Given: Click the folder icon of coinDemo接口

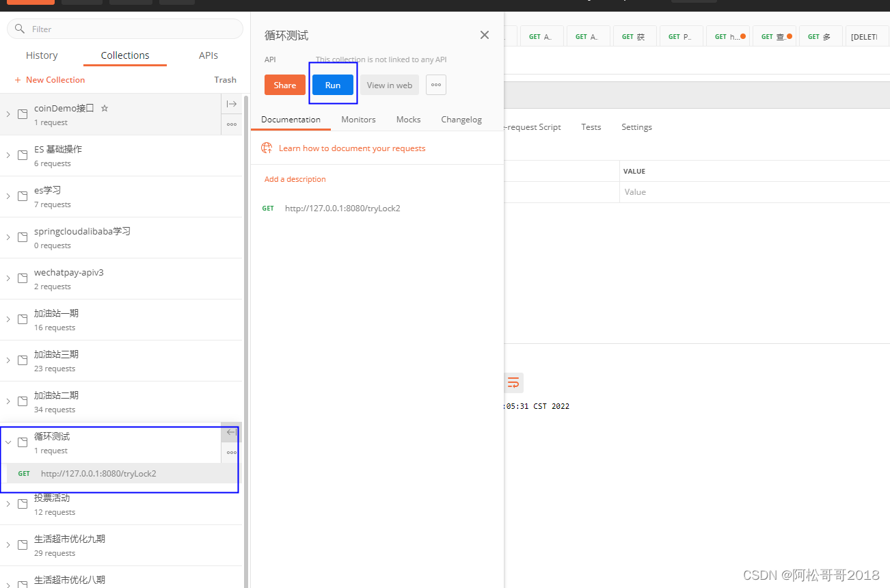Looking at the screenshot, I should coord(23,114).
